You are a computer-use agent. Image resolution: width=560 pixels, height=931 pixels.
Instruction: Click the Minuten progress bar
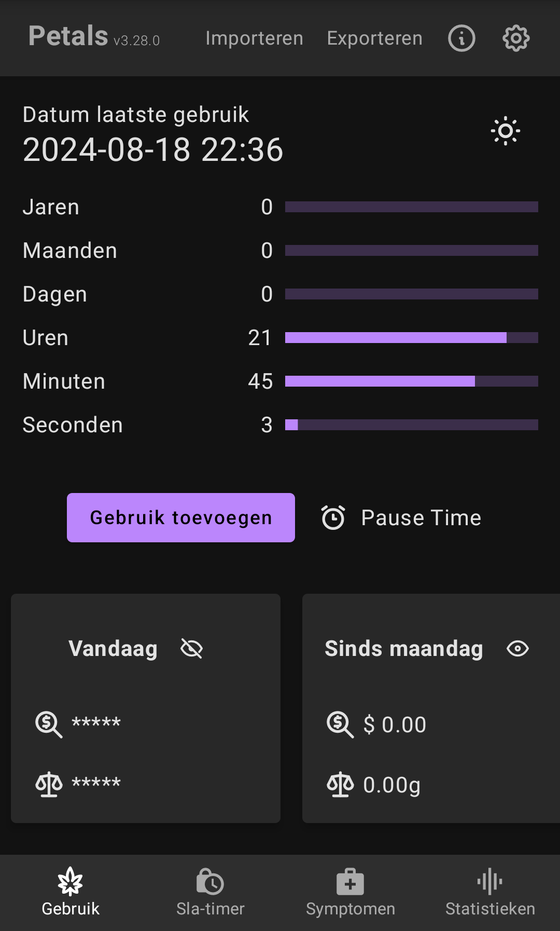(411, 381)
